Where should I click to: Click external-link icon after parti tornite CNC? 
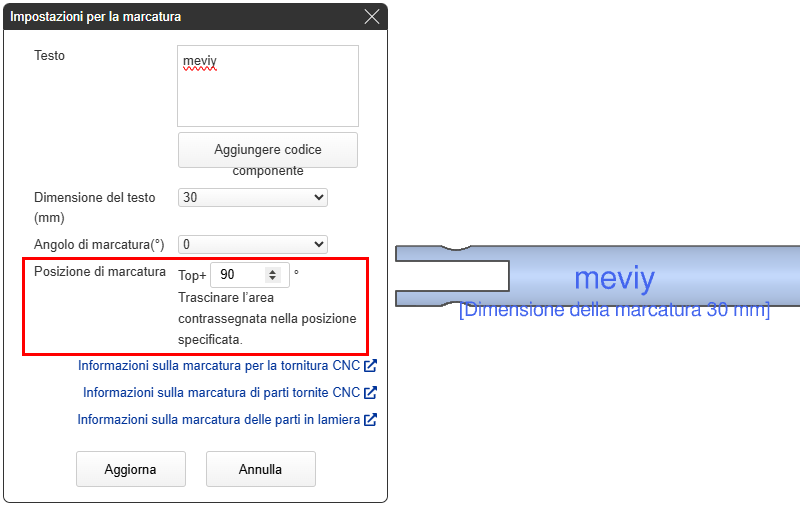370,393
